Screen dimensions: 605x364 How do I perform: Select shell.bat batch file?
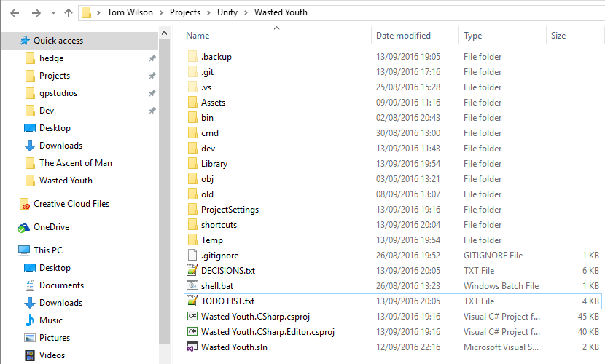[217, 286]
